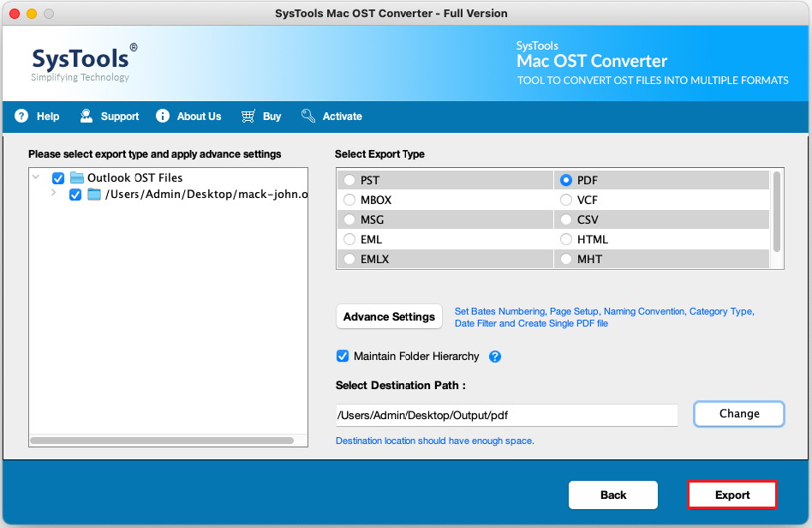Open the Buy menu item
This screenshot has width=812, height=528.
[272, 117]
